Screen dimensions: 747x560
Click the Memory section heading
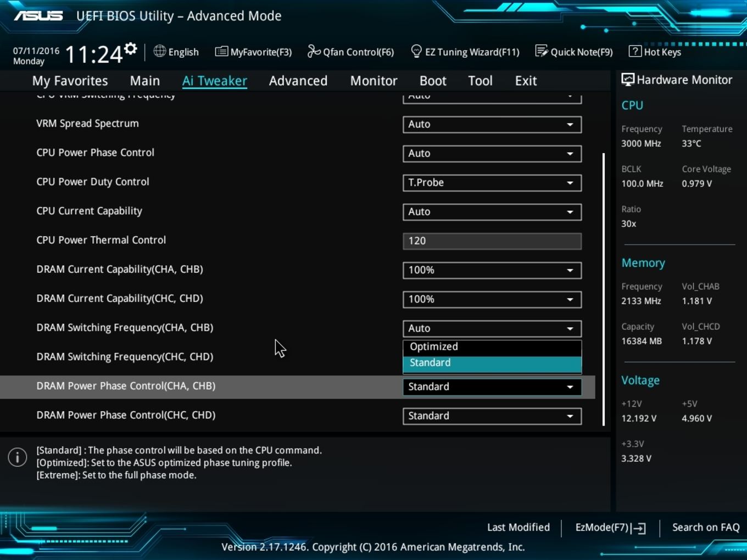(x=643, y=263)
